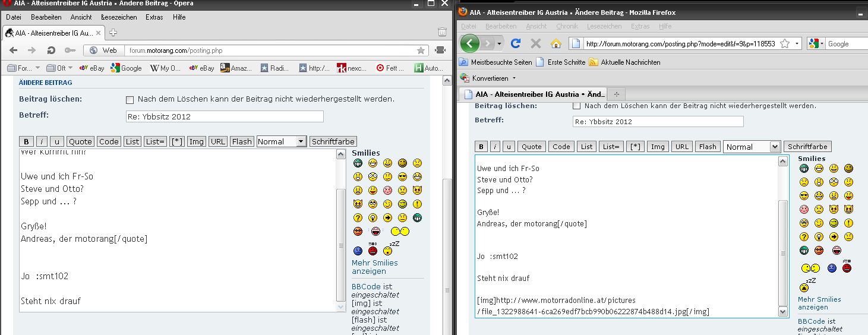868x335 pixels.
Task: Click the Quote button in Opera
Action: click(x=80, y=141)
